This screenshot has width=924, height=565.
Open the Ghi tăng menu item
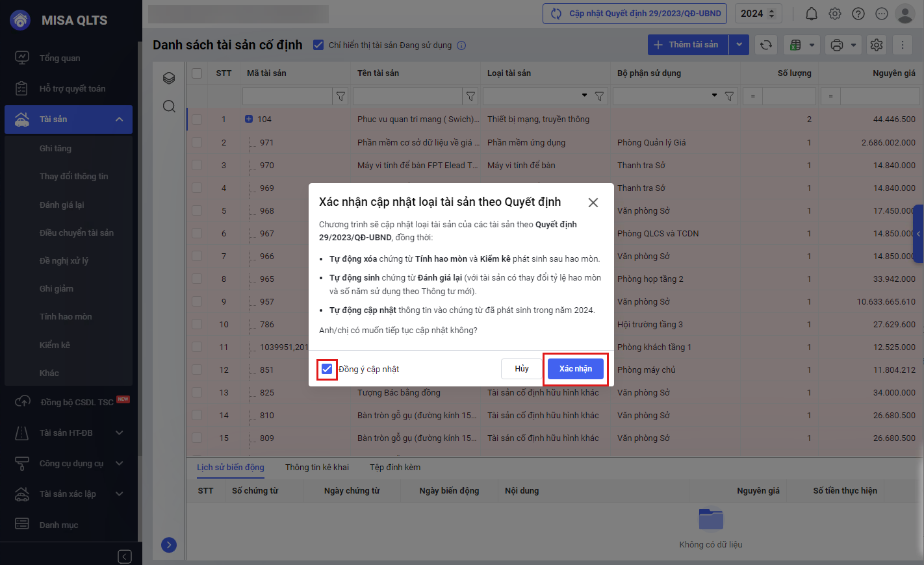click(x=55, y=148)
